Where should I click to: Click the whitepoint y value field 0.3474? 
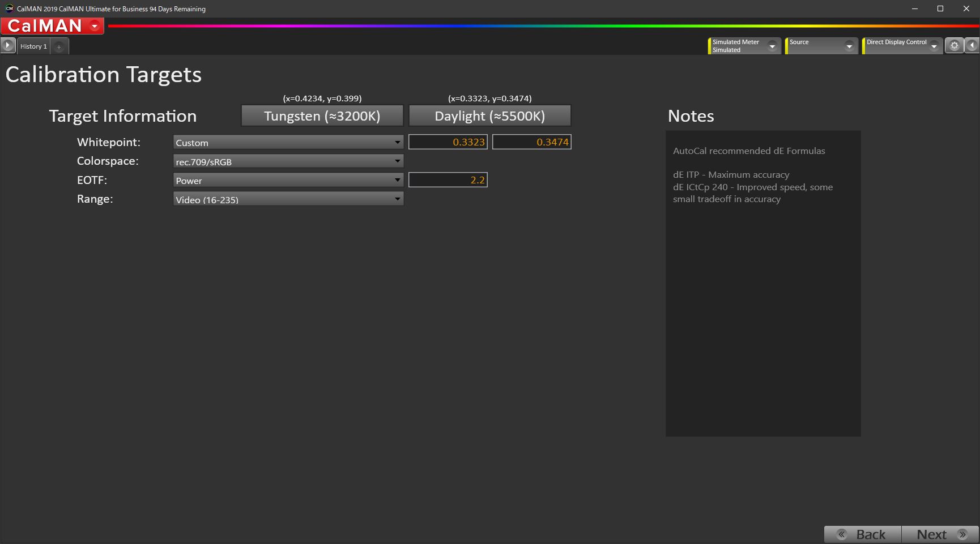pyautogui.click(x=531, y=142)
